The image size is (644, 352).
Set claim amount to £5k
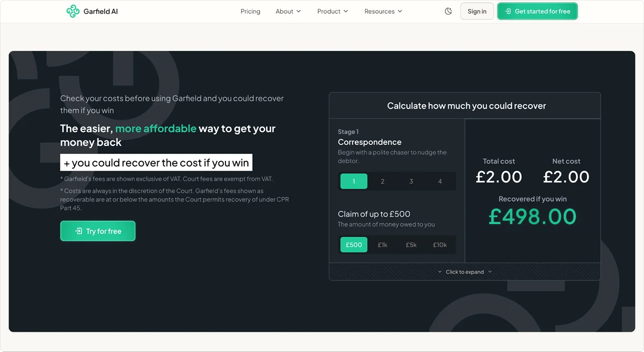[x=411, y=245]
